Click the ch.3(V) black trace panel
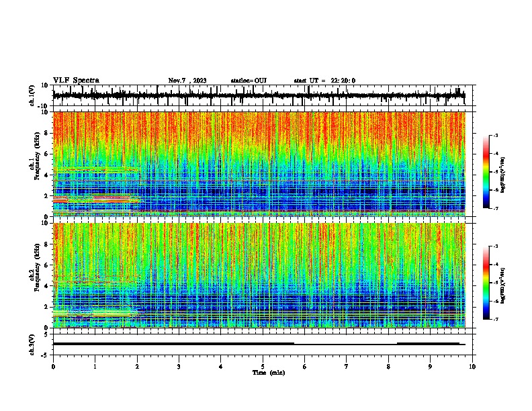 point(264,345)
